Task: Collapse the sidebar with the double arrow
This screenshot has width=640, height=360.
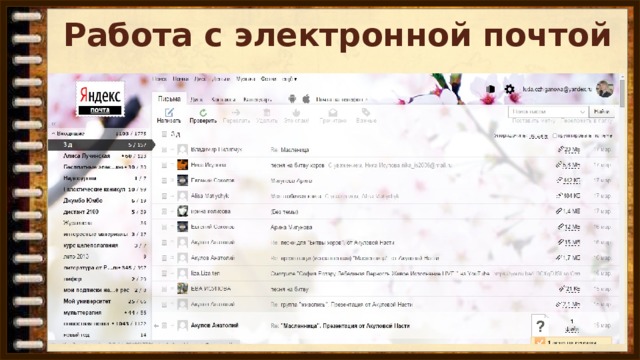Action: point(53,123)
